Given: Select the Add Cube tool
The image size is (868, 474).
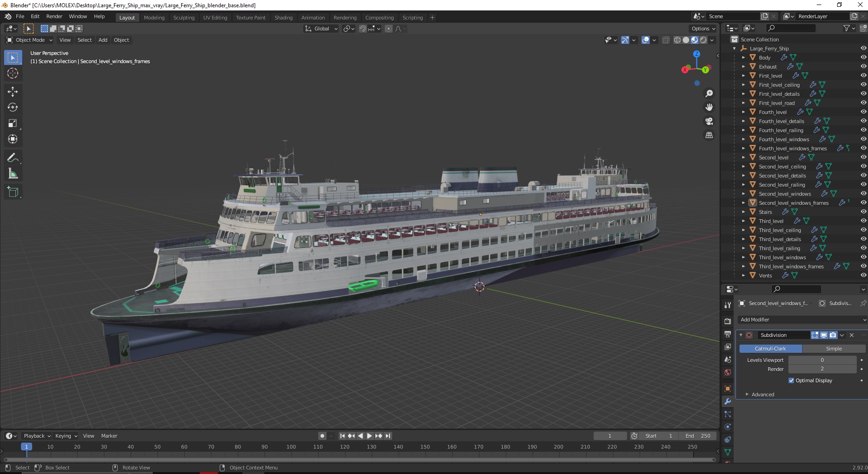Looking at the screenshot, I should point(13,192).
